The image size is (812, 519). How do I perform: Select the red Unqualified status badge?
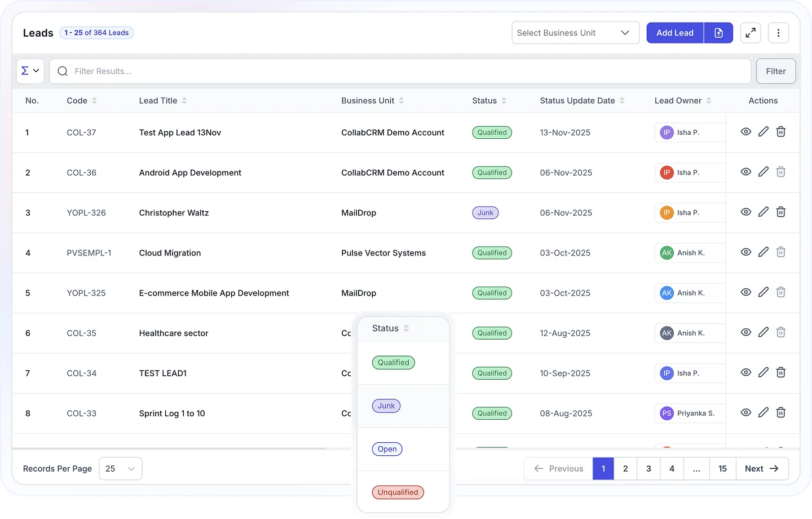[398, 492]
